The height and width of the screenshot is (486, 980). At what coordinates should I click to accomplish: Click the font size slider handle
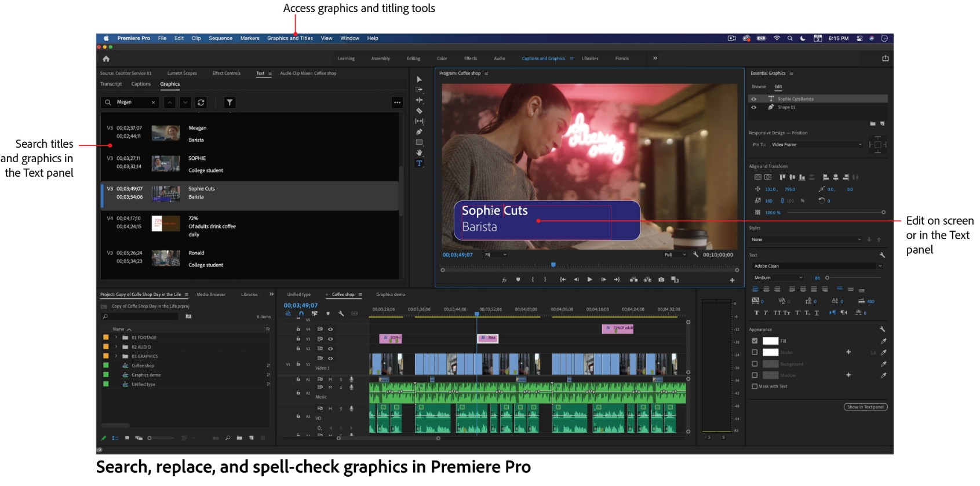[827, 278]
